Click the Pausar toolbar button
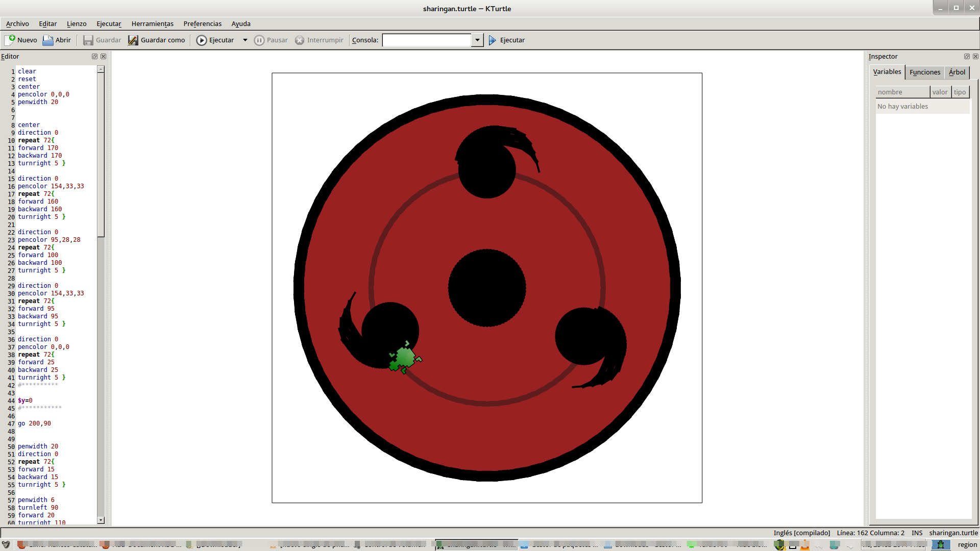Screen dimensions: 980x551 pyautogui.click(x=271, y=40)
